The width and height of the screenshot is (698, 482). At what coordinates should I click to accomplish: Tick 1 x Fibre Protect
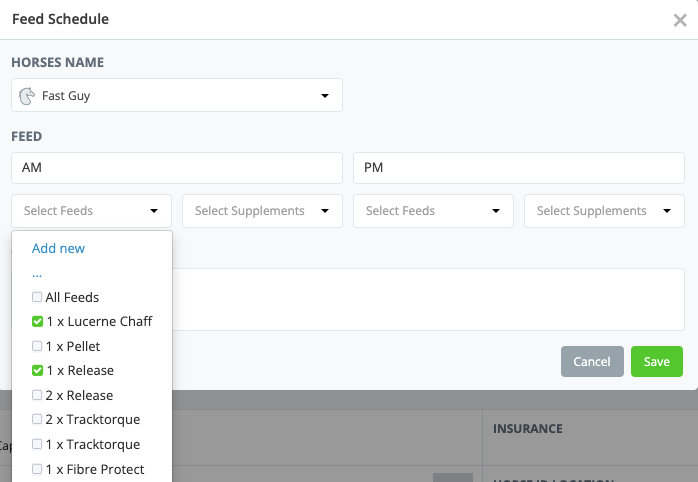[37, 469]
